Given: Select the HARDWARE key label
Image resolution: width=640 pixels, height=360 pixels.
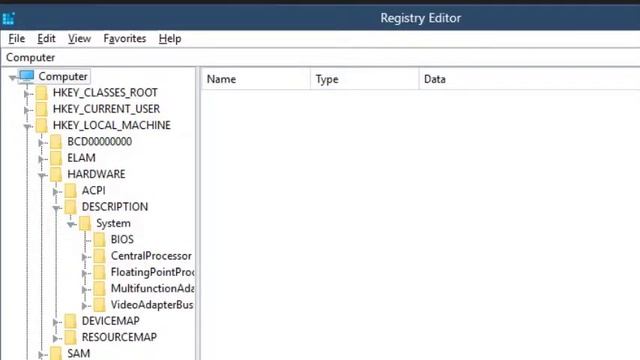Looking at the screenshot, I should 96,174.
